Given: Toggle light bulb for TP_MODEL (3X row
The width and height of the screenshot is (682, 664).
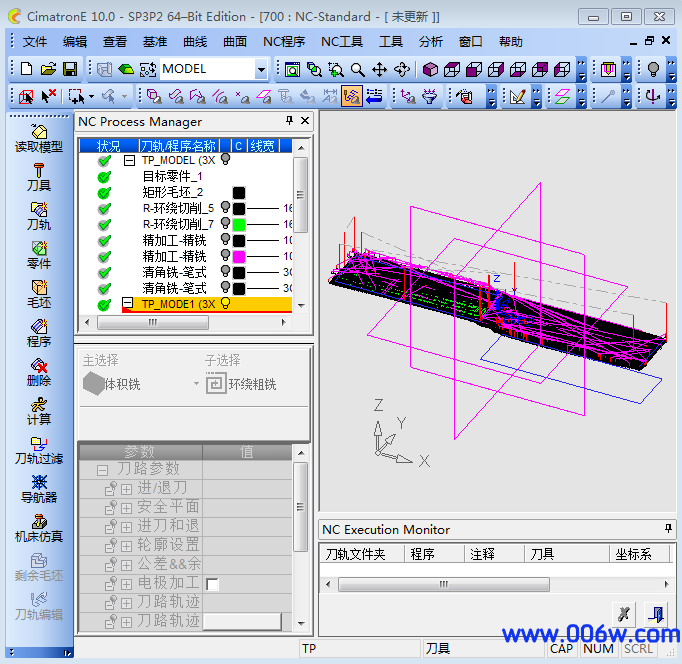Looking at the screenshot, I should (225, 159).
